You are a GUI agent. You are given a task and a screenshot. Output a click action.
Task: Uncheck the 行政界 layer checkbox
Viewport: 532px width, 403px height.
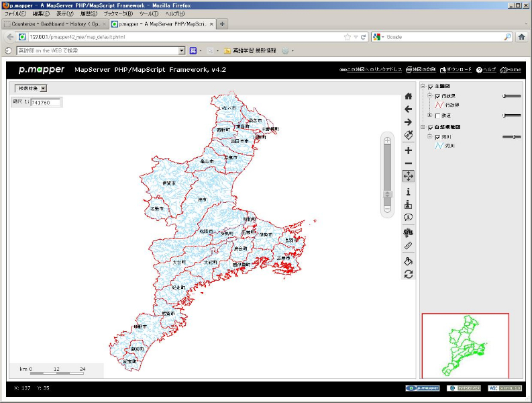tap(437, 96)
